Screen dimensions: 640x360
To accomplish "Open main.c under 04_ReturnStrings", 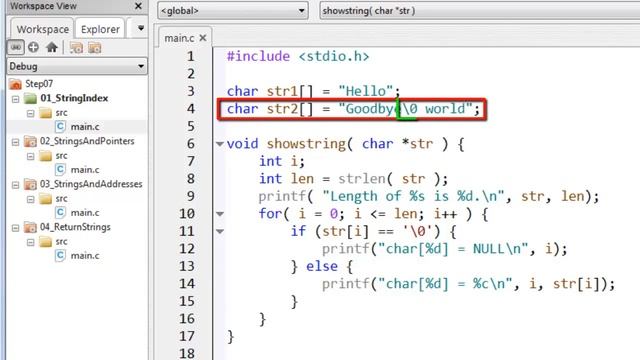I will point(85,256).
